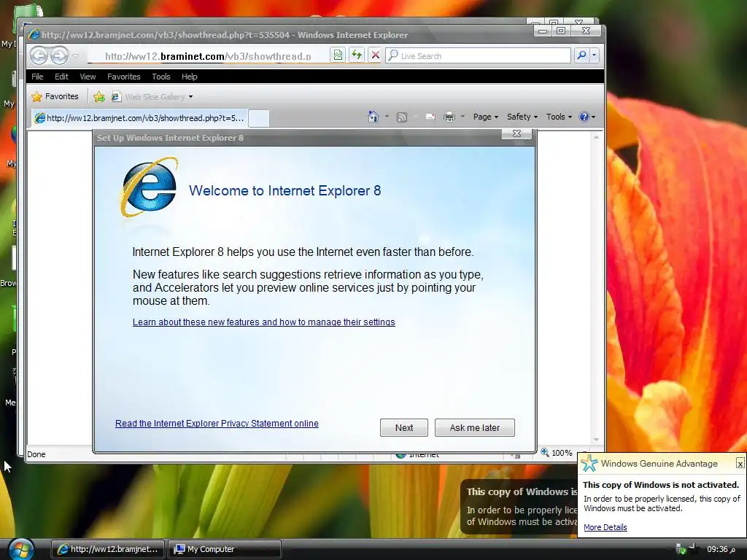
Task: Open More Details activation link
Action: pyautogui.click(x=605, y=527)
